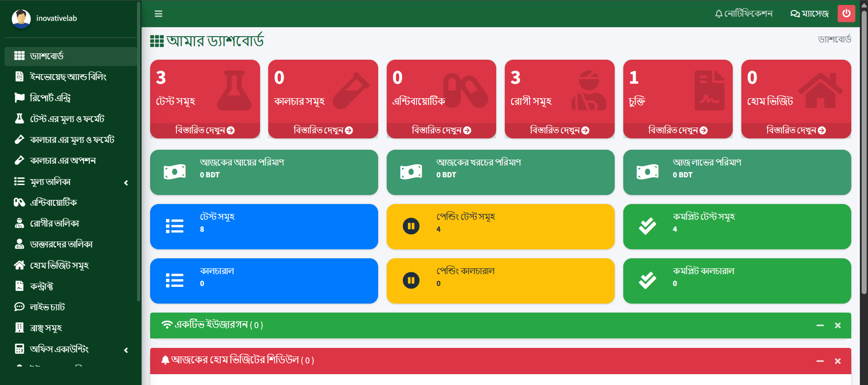Click বিস্তারিত দেখুন under রোগী সমূহ card
This screenshot has height=385, width=868.
click(x=559, y=130)
